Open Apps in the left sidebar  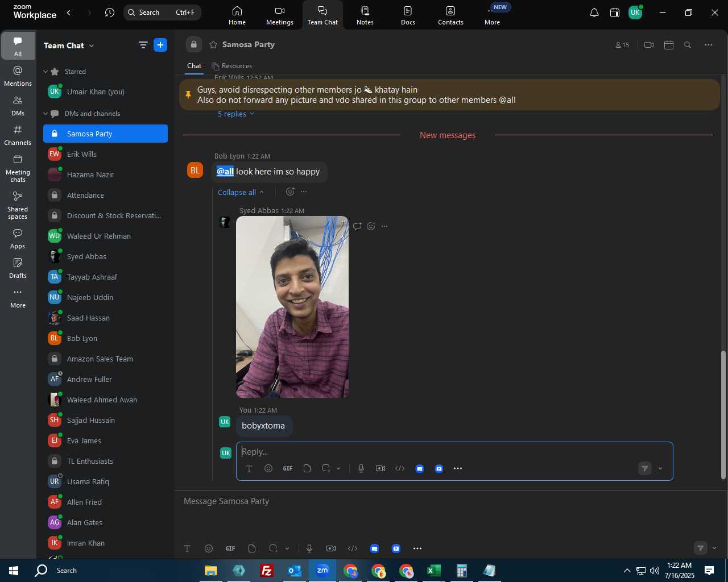pos(18,239)
